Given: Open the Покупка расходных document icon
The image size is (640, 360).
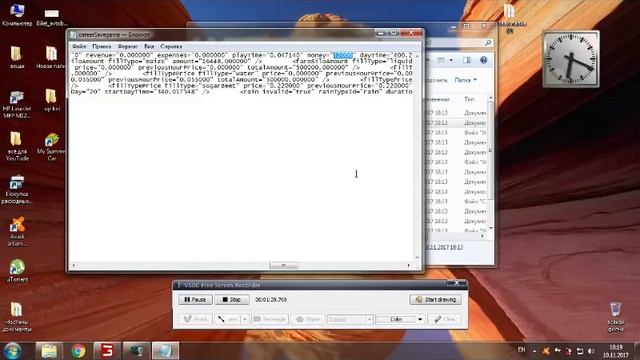Looking at the screenshot, I should [17, 189].
